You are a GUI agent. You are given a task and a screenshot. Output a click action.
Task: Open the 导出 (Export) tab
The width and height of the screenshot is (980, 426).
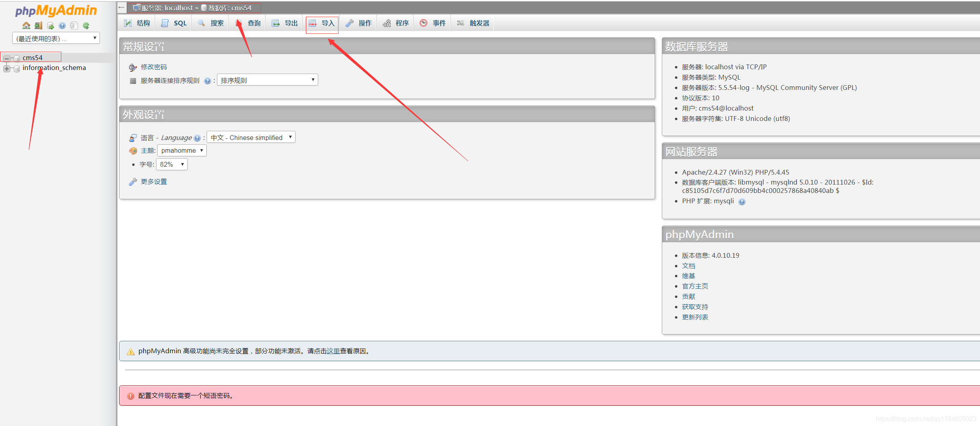pos(285,23)
